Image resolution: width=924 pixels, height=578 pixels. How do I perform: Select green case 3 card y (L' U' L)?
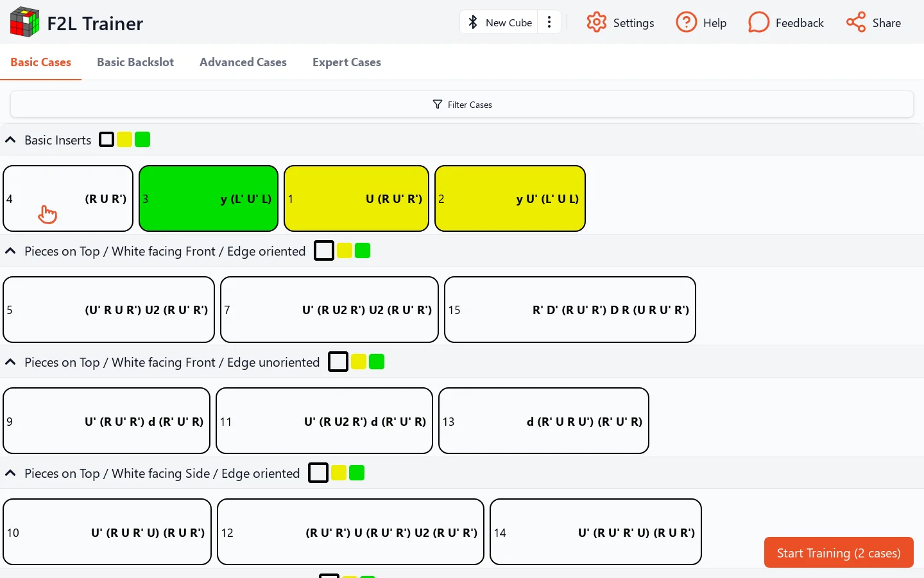(x=209, y=198)
